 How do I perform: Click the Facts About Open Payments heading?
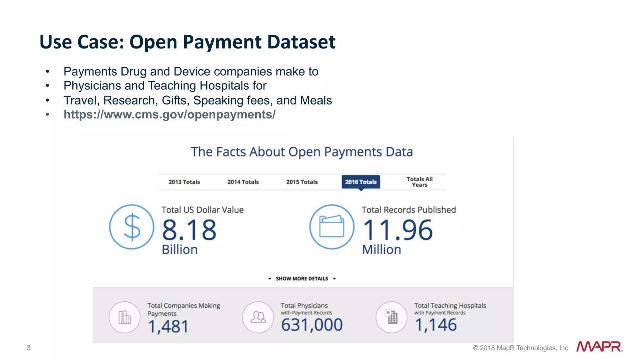click(302, 152)
